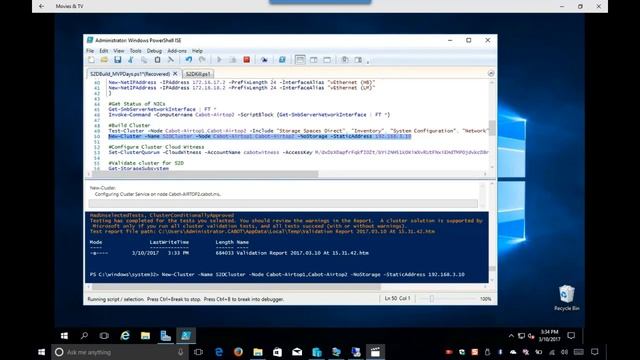Screen dimensions: 640x360
Task: Open the toolbar overflow dropdown arrow
Action: click(x=368, y=62)
